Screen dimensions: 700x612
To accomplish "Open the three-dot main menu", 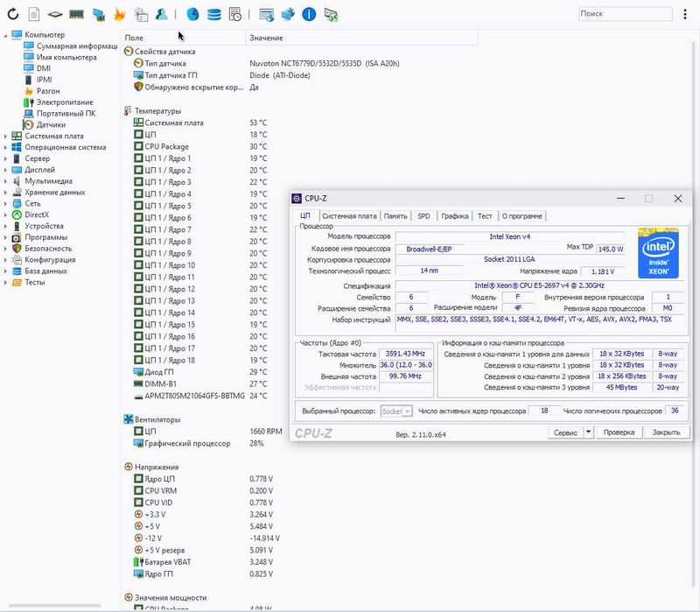I will (x=685, y=14).
